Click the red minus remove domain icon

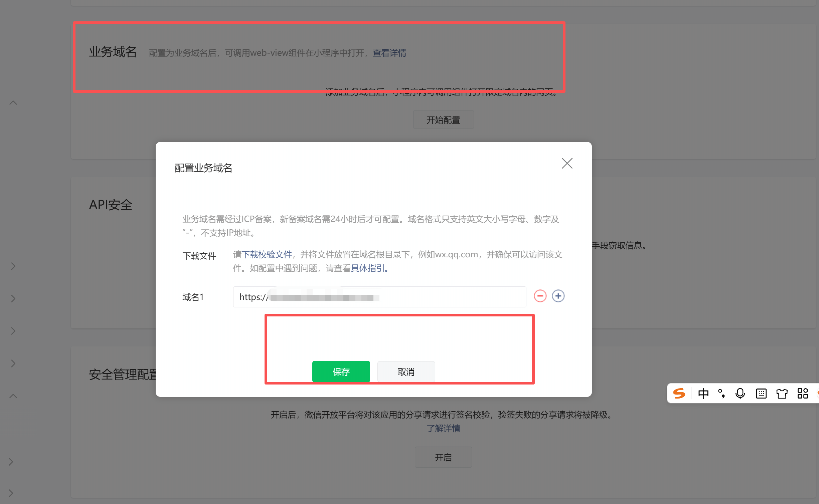point(540,296)
